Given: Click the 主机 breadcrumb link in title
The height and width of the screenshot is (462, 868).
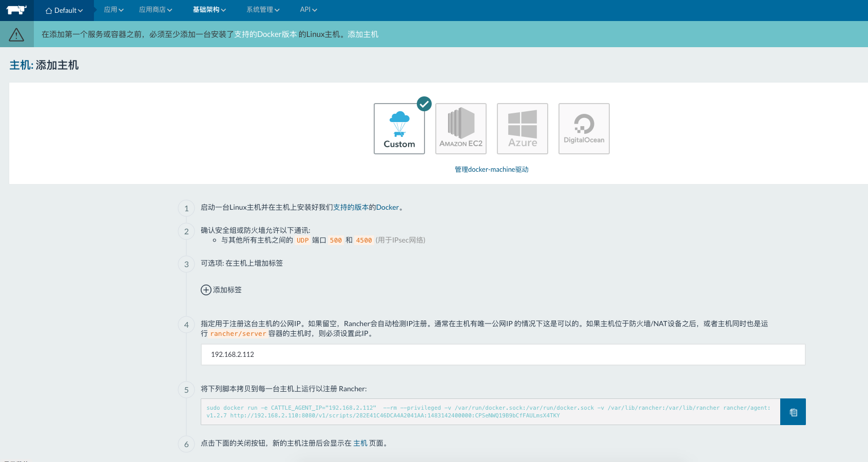Looking at the screenshot, I should click(x=20, y=65).
